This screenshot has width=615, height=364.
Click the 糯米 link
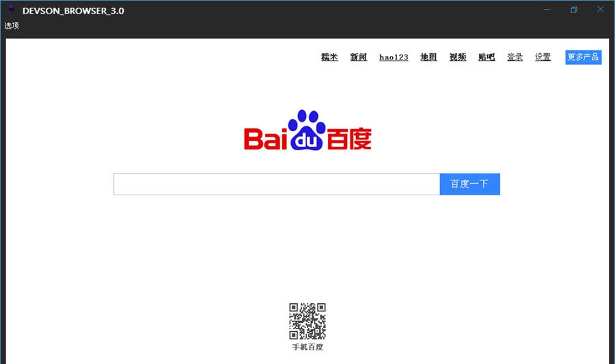(329, 57)
